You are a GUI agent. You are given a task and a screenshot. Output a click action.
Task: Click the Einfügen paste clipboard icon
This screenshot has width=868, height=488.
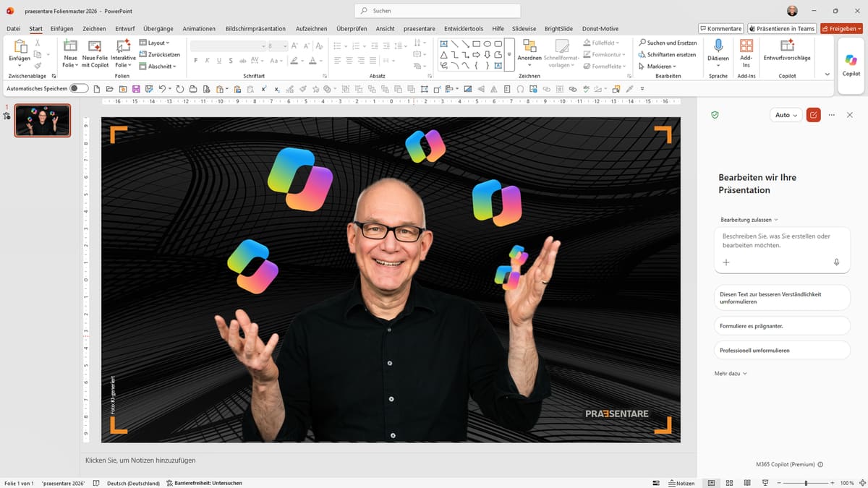pyautogui.click(x=20, y=46)
